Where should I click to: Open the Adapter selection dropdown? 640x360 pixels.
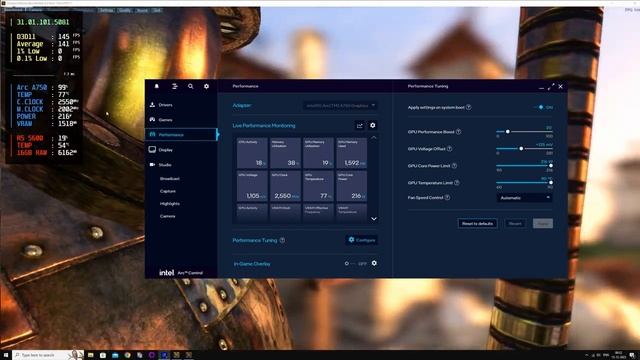tap(340, 105)
